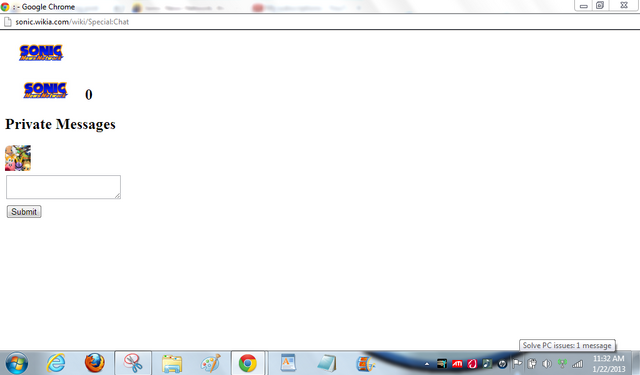Screen dimensions: 640x375
Task: Close the Google Chrome window
Action: click(x=624, y=6)
